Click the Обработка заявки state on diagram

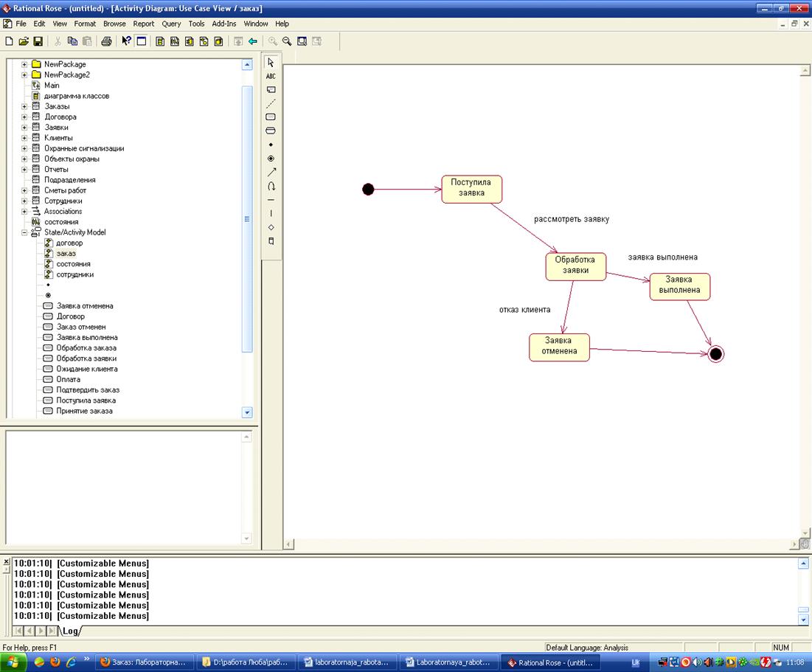click(x=575, y=266)
